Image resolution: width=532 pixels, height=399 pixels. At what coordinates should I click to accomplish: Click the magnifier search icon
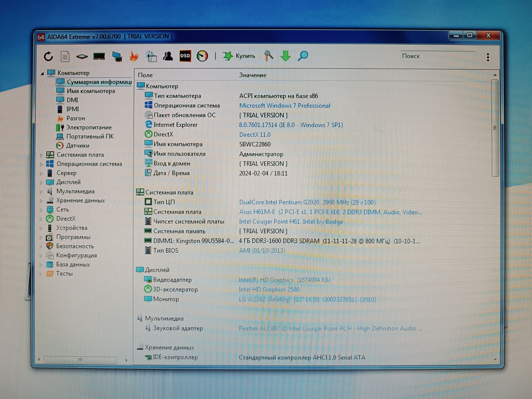point(303,56)
